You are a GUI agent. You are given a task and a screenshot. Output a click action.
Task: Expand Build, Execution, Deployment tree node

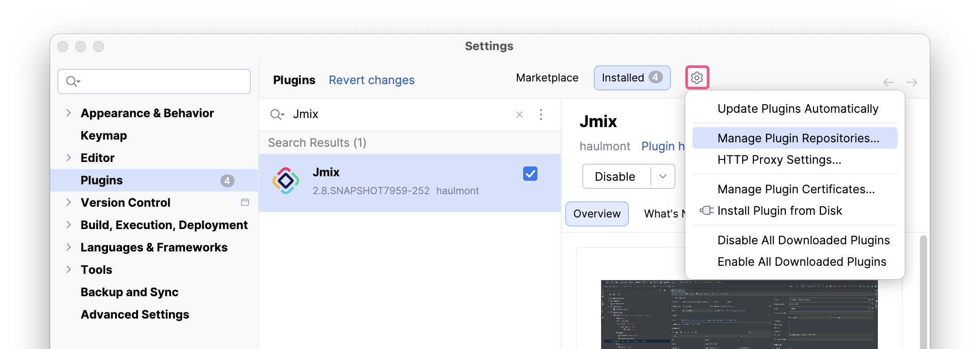click(x=69, y=225)
